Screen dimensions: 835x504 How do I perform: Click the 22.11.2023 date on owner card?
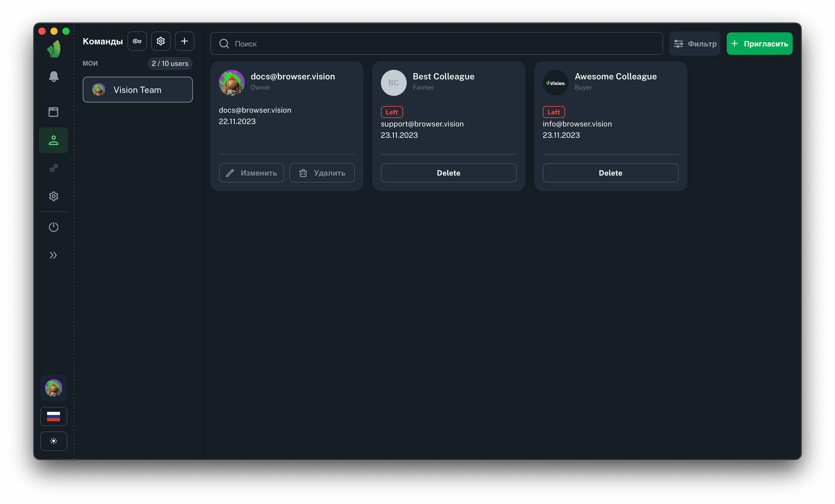click(x=237, y=121)
